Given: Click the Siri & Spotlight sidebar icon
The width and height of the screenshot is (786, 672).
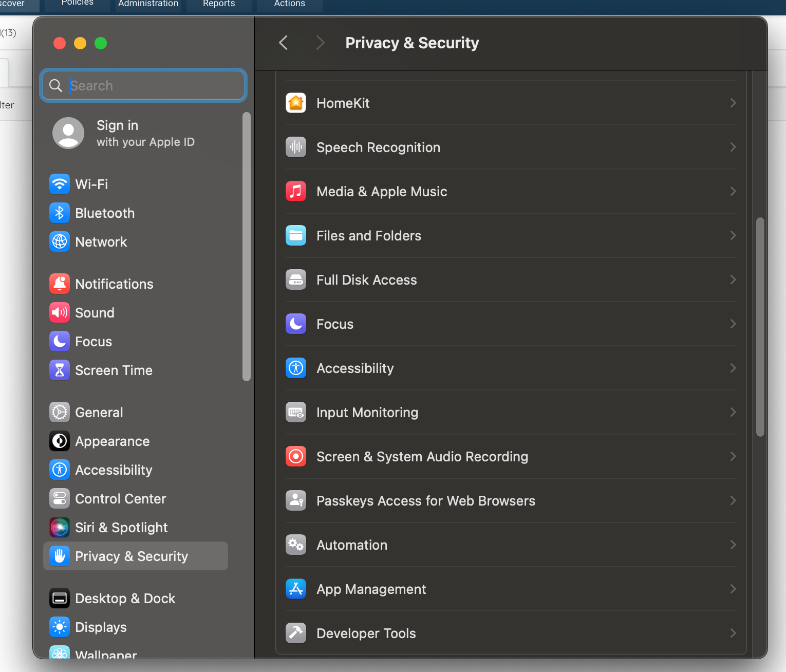Looking at the screenshot, I should click(x=60, y=528).
